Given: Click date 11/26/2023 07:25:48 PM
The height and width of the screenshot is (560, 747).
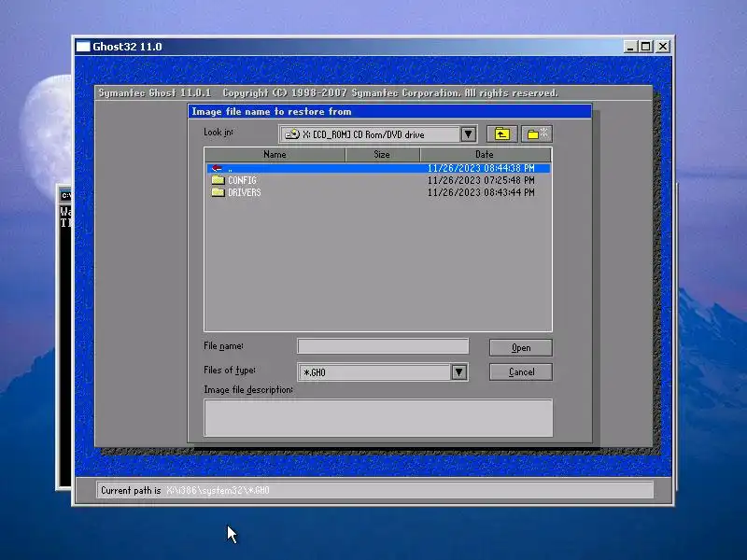Looking at the screenshot, I should (x=481, y=180).
